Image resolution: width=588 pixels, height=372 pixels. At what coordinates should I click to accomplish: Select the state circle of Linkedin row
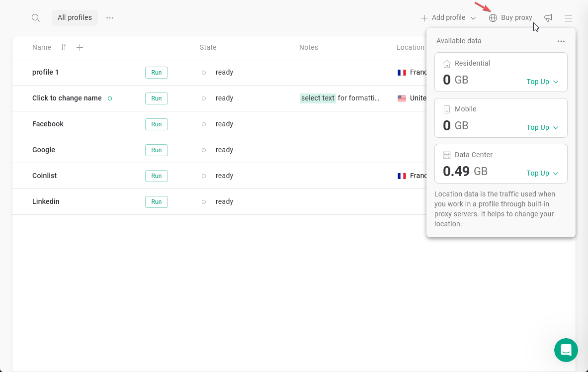pyautogui.click(x=204, y=202)
